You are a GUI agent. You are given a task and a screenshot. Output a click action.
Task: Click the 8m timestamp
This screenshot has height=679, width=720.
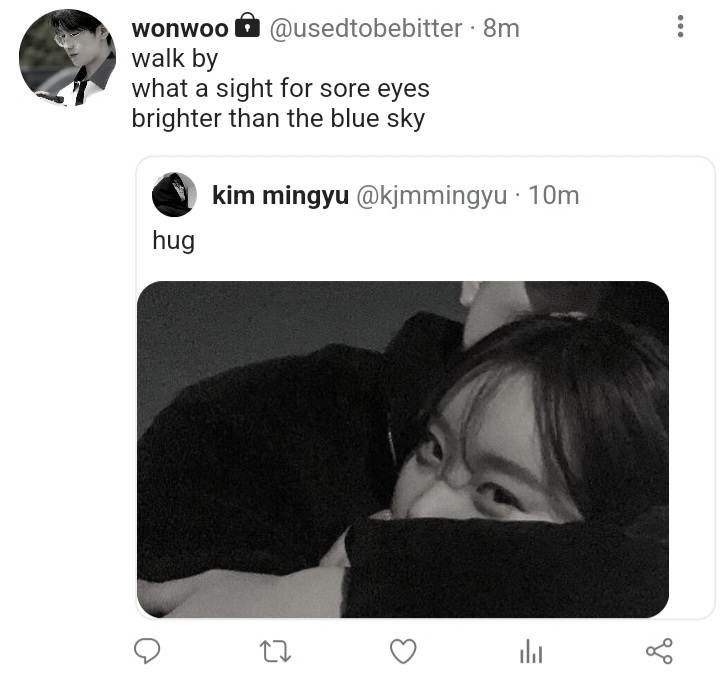click(x=501, y=28)
